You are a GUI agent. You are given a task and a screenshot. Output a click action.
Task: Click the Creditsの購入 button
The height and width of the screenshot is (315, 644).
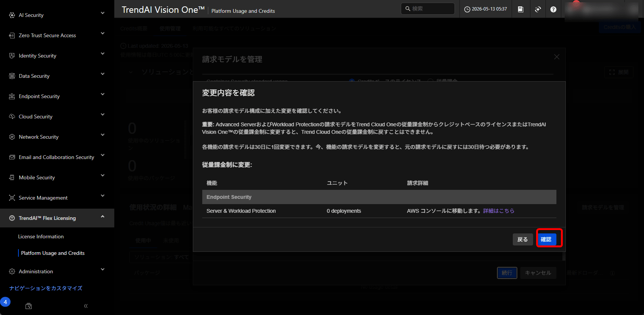[x=620, y=27]
